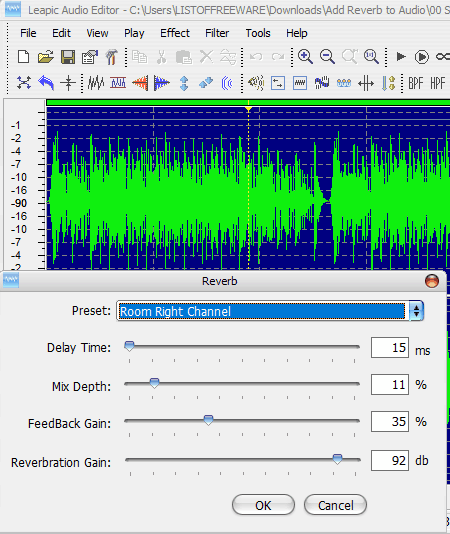Save audio with the floppy disk icon
The image size is (450, 534).
68,57
